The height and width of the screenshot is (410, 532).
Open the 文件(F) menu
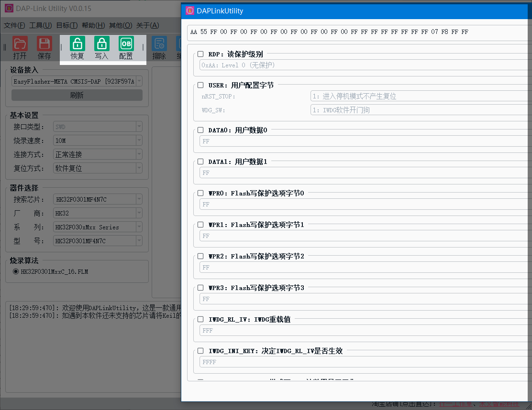[x=14, y=25]
